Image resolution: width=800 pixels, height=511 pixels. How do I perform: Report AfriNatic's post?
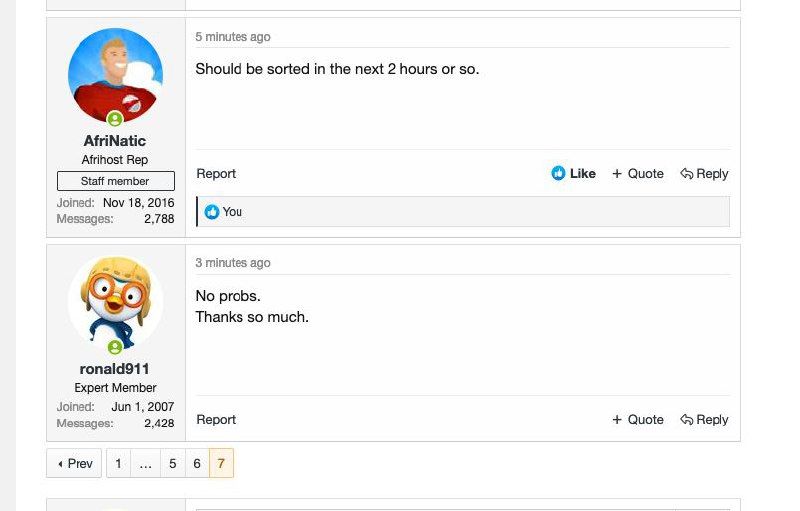216,174
